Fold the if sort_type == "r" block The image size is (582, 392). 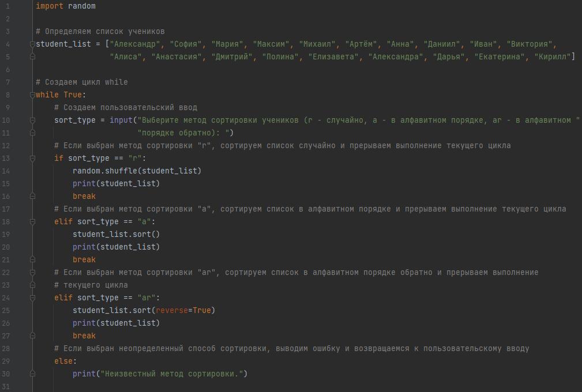[x=32, y=158]
